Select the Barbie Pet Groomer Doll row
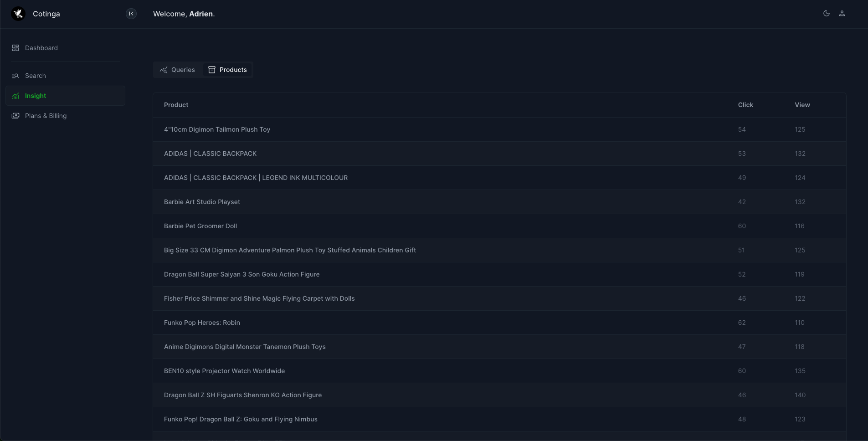This screenshot has width=868, height=441. [499, 226]
